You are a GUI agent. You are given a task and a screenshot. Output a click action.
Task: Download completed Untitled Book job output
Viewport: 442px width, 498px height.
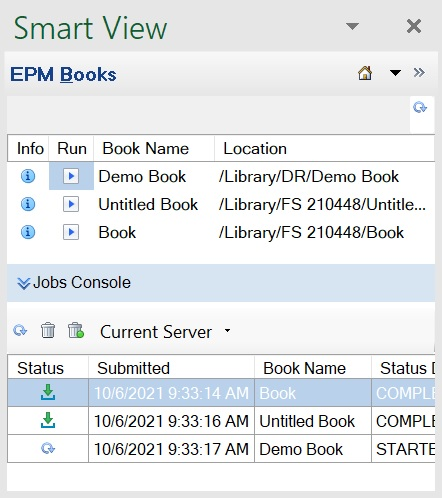point(48,420)
